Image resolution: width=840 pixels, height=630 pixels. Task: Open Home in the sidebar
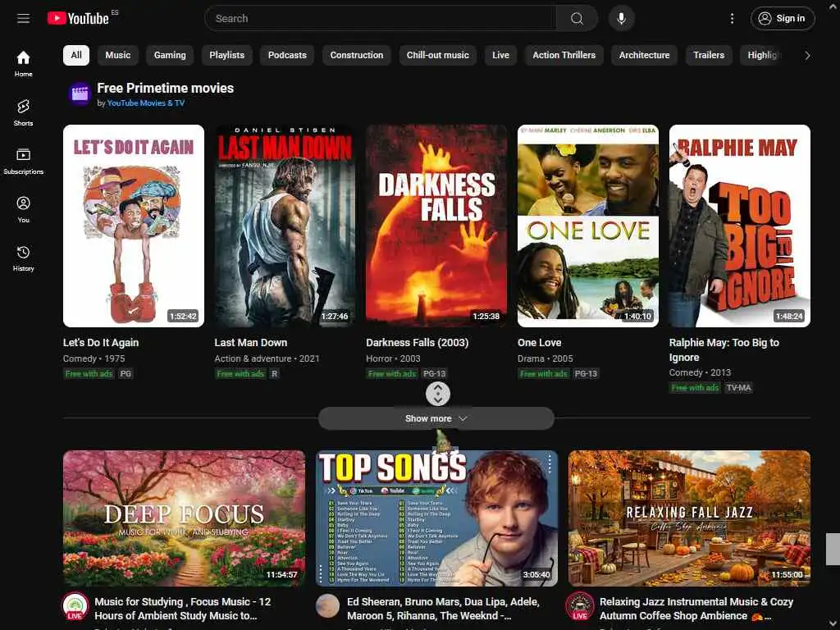23,64
